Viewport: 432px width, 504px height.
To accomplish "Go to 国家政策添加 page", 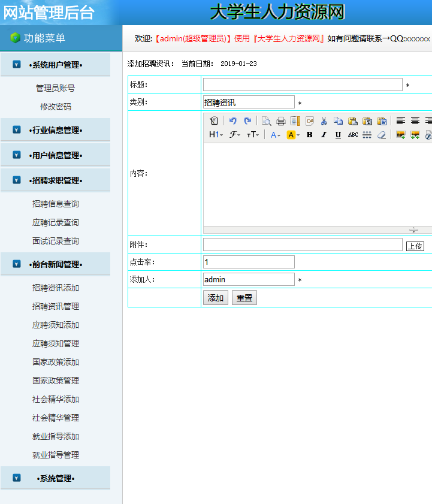I will (x=55, y=362).
